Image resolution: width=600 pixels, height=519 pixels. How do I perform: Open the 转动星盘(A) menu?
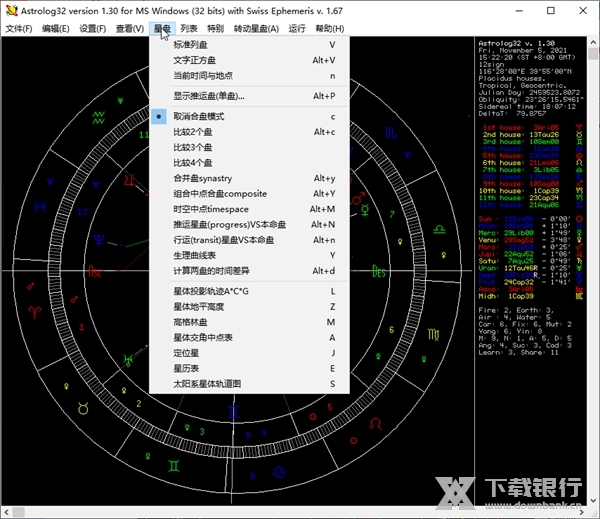pos(256,29)
